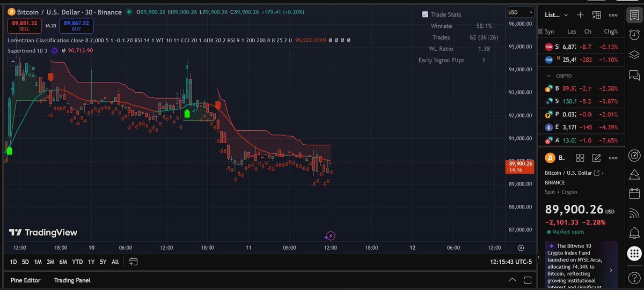Maximize the bottom panel with the square icon
644x290 pixels.
[528, 280]
